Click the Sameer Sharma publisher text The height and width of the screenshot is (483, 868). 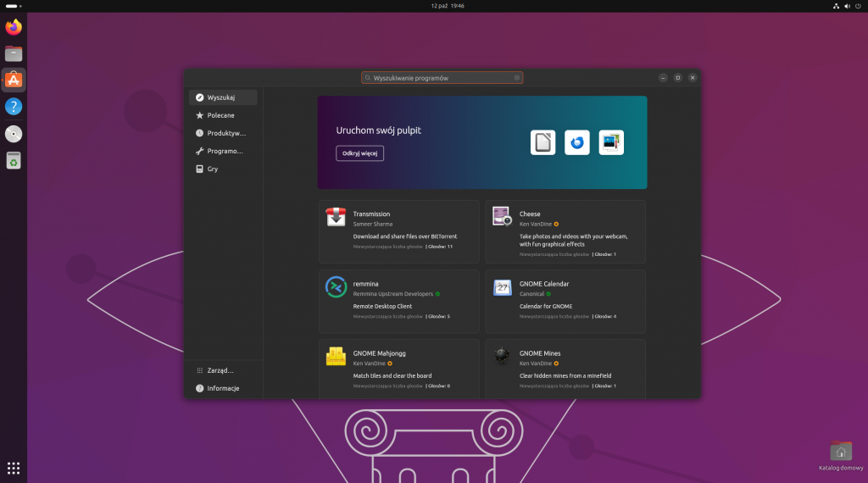(373, 224)
